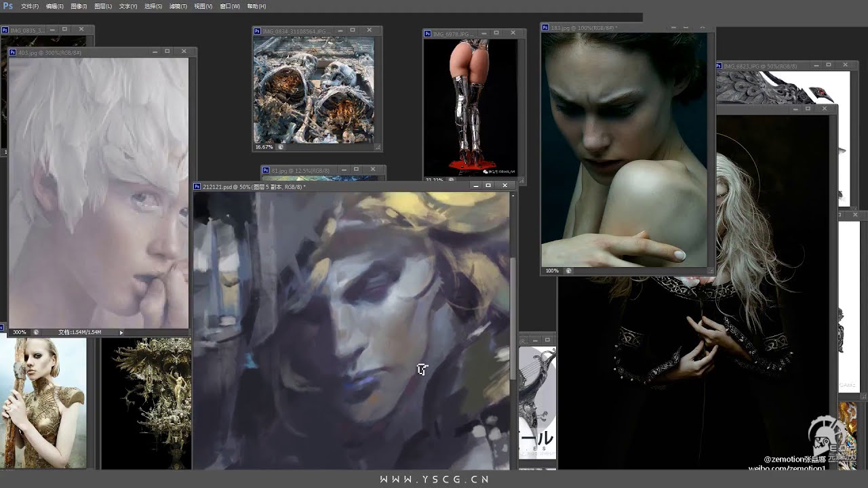
Task: Maximize the IMG_0834_31108564.JPG window
Action: (x=353, y=30)
